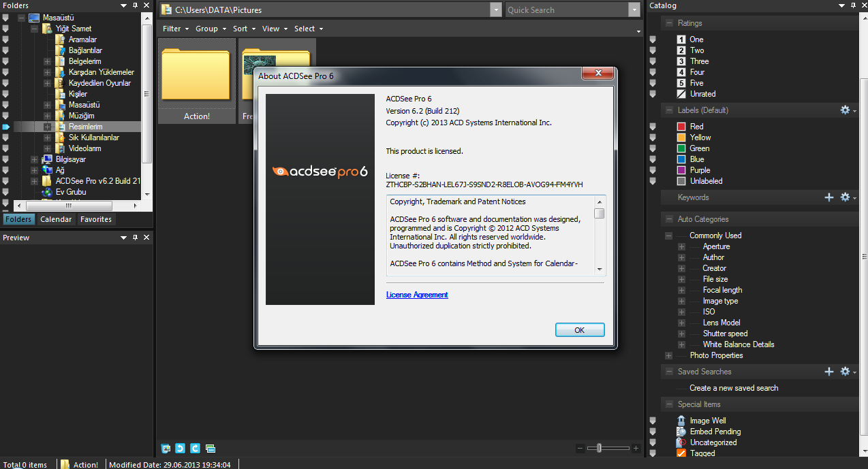Select the rotate right icon on bottom toolbar
Image resolution: width=868 pixels, height=469 pixels.
pos(195,448)
